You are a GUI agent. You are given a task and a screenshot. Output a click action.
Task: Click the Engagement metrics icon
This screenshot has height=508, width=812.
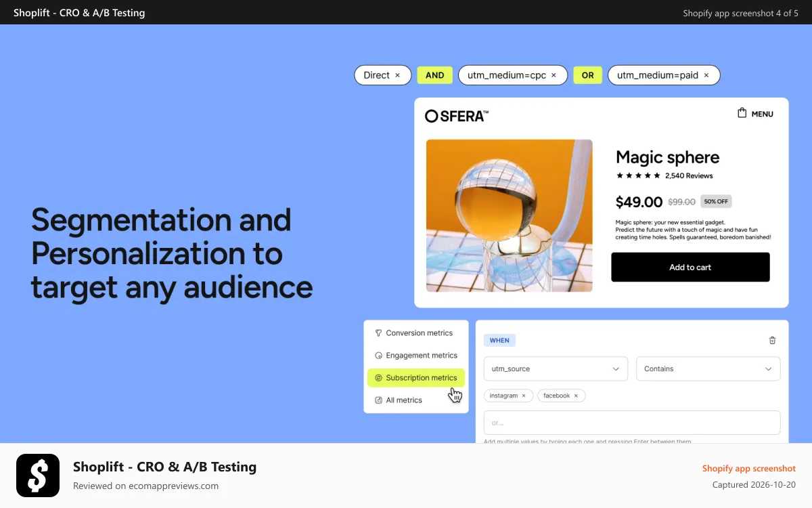(x=378, y=355)
